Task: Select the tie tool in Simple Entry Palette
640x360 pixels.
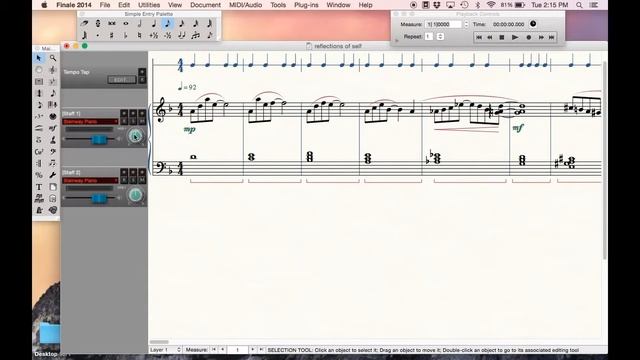Action: (182, 36)
